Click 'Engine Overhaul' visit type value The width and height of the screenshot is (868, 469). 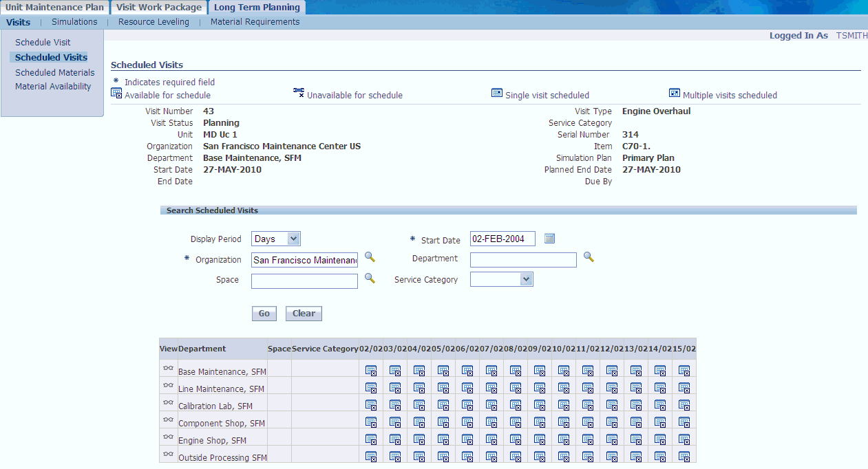pos(656,111)
